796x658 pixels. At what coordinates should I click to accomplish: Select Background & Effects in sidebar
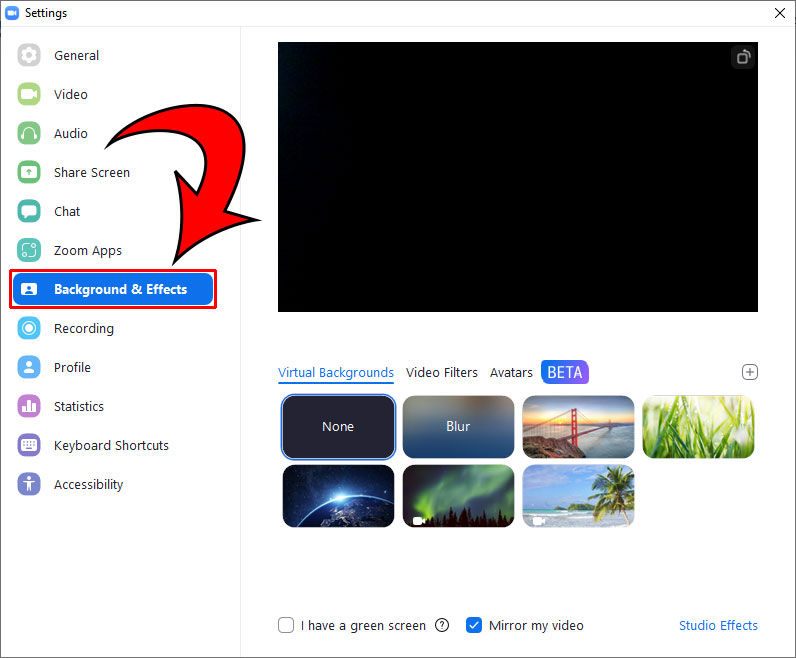coord(113,289)
